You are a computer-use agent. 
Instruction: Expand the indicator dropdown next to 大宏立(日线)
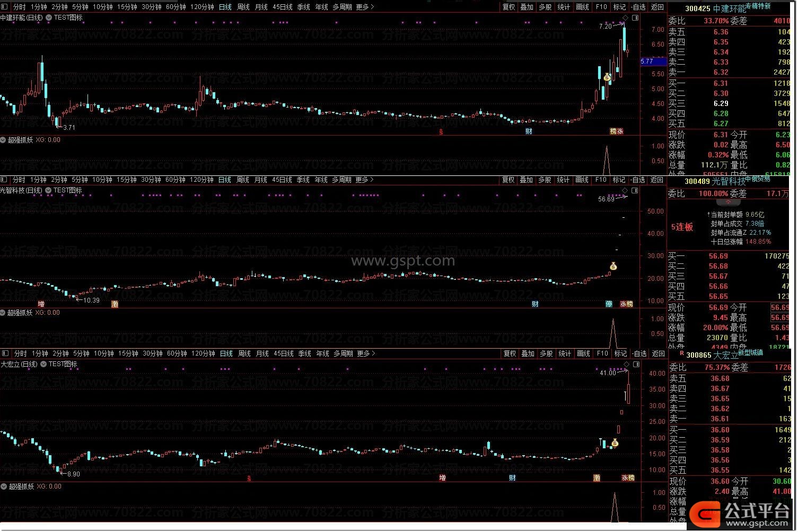(44, 364)
